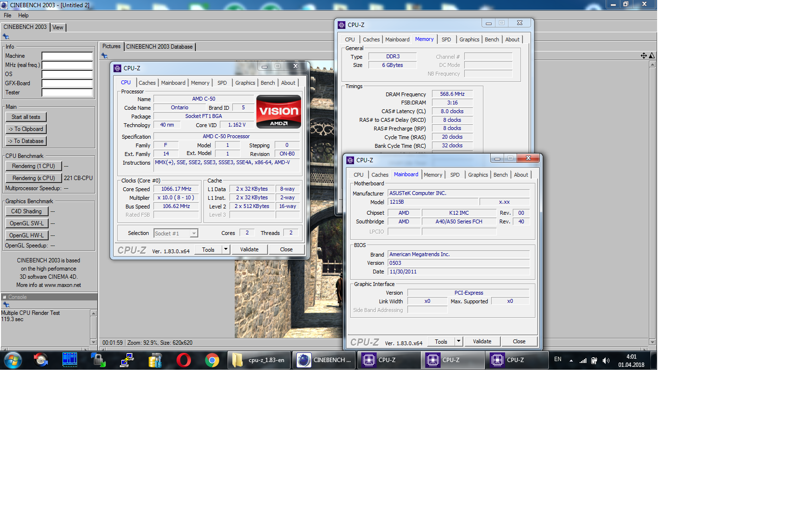Open Google Chrome from the taskbar
Viewport: 812px width, 519px height.
212,360
